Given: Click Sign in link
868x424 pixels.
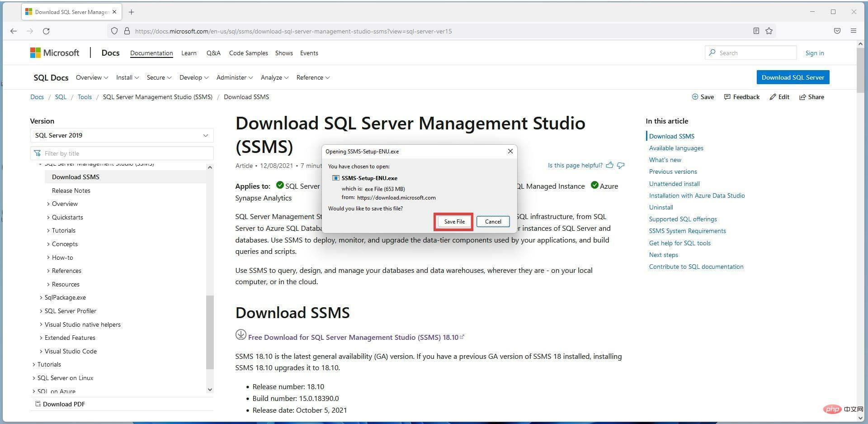Looking at the screenshot, I should click(815, 53).
